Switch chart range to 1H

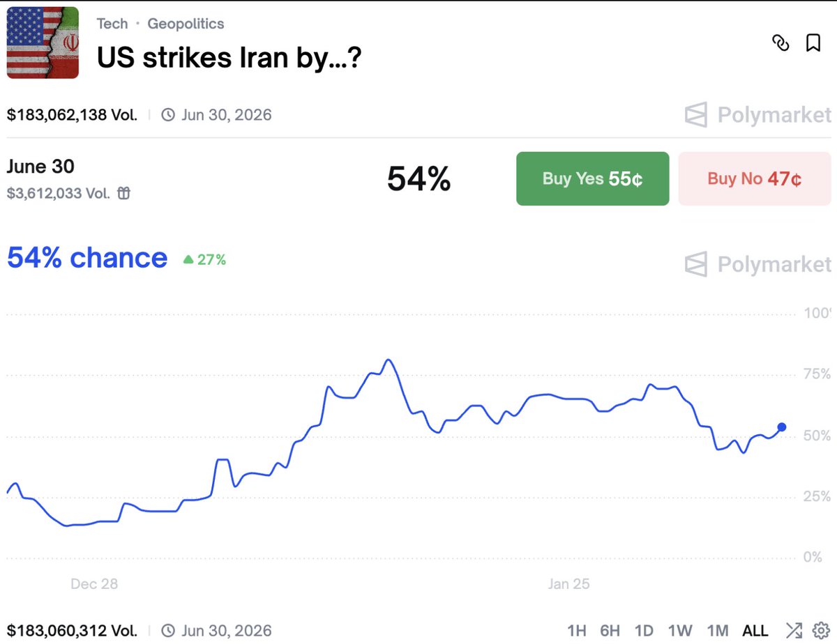[576, 631]
